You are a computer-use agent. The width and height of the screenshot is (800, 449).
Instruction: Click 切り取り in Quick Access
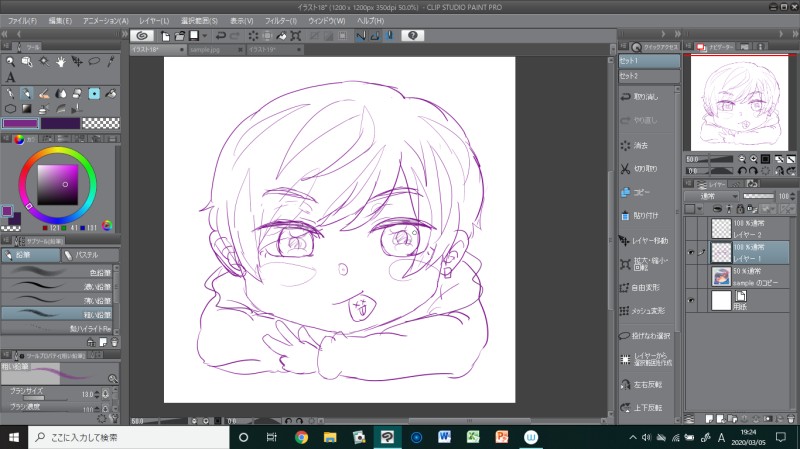646,168
